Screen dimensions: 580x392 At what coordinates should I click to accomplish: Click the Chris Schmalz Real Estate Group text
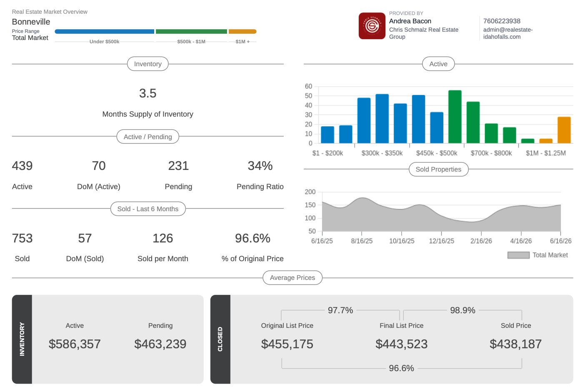[424, 33]
